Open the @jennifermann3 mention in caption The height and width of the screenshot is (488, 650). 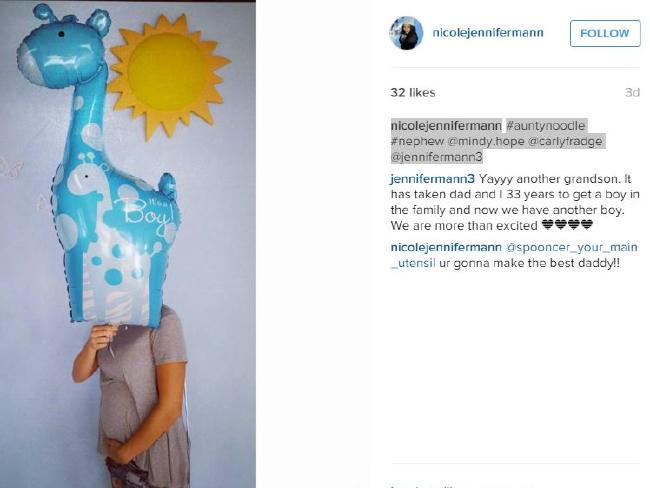437,157
